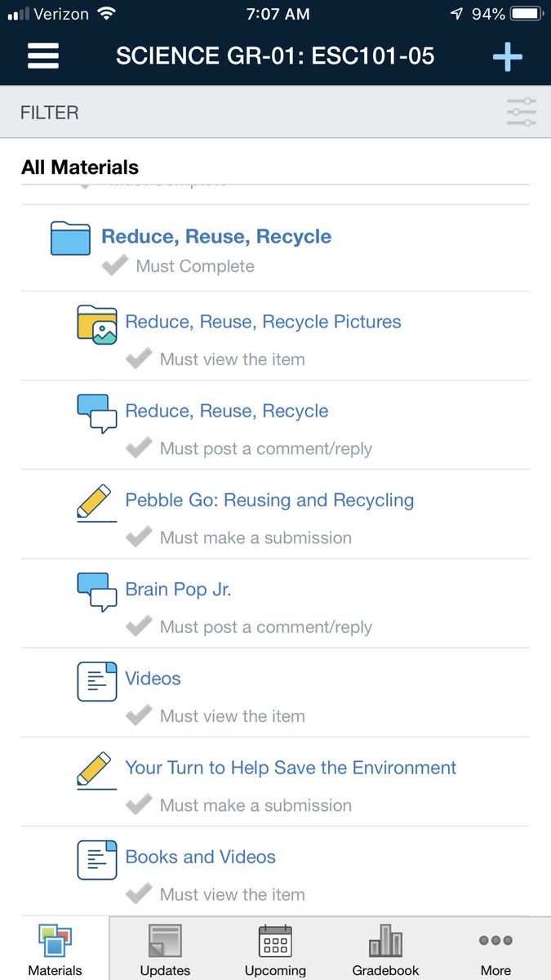The width and height of the screenshot is (551, 980).
Task: Tap checkmark under Pebble Go: Reusing and Recycling
Action: pos(139,537)
